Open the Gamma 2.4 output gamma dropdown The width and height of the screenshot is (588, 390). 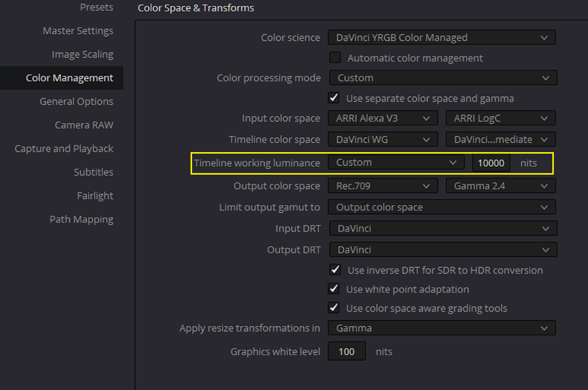(x=501, y=186)
